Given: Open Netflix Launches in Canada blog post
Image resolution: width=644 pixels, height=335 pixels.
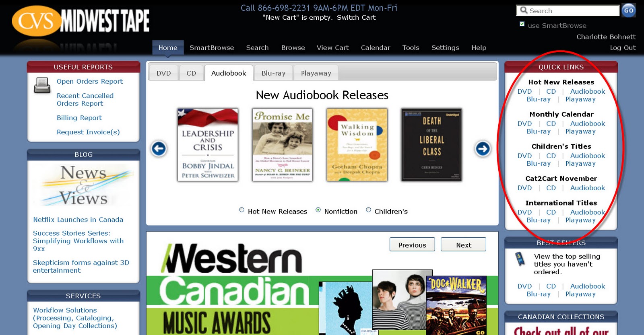Looking at the screenshot, I should click(x=78, y=220).
